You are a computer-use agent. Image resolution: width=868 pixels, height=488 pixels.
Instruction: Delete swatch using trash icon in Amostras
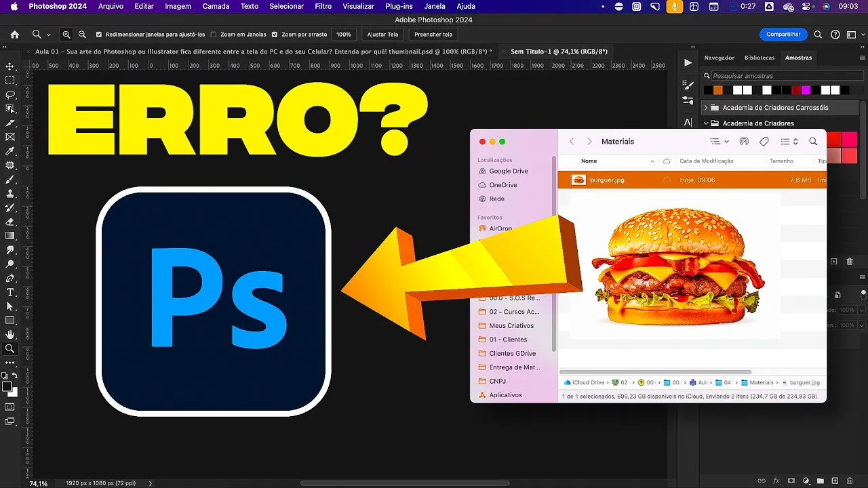click(851, 262)
